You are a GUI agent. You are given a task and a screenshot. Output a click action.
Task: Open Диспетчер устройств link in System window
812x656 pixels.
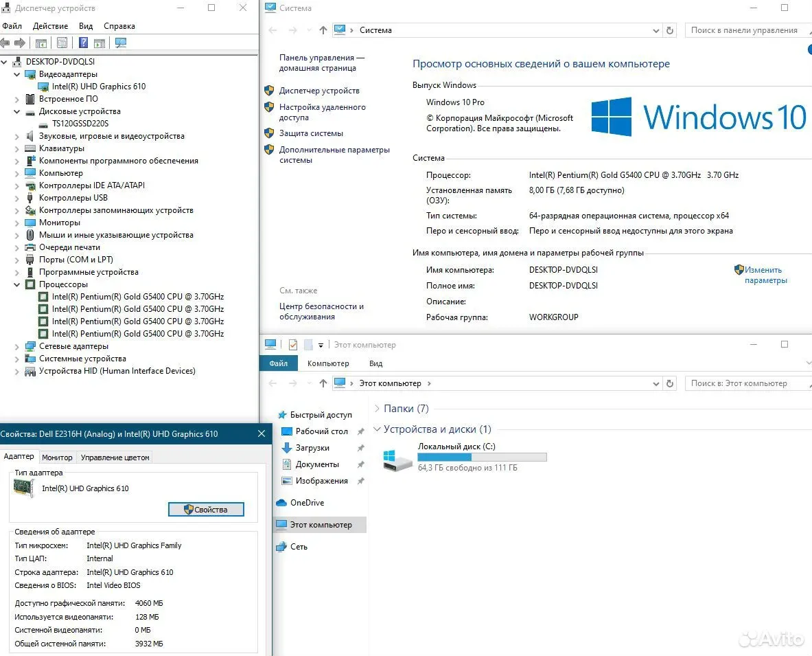point(319,91)
